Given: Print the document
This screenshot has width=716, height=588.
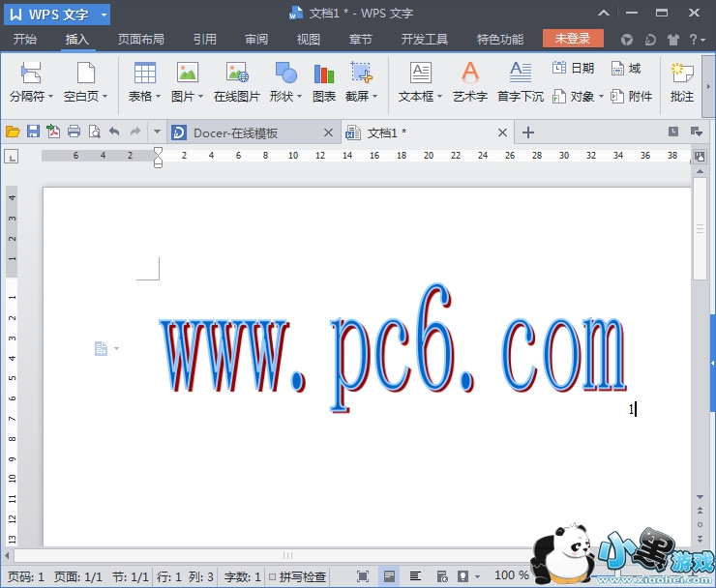Looking at the screenshot, I should click(x=74, y=132).
